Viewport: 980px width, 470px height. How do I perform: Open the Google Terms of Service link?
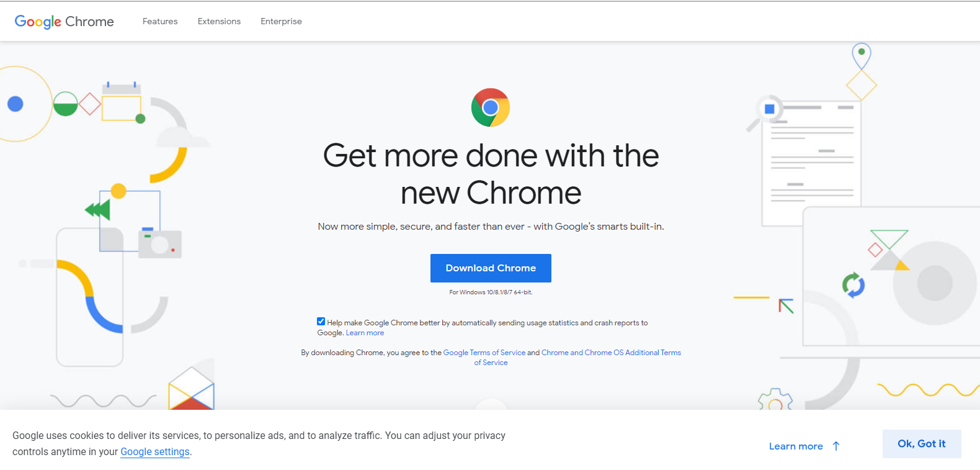[x=484, y=352]
